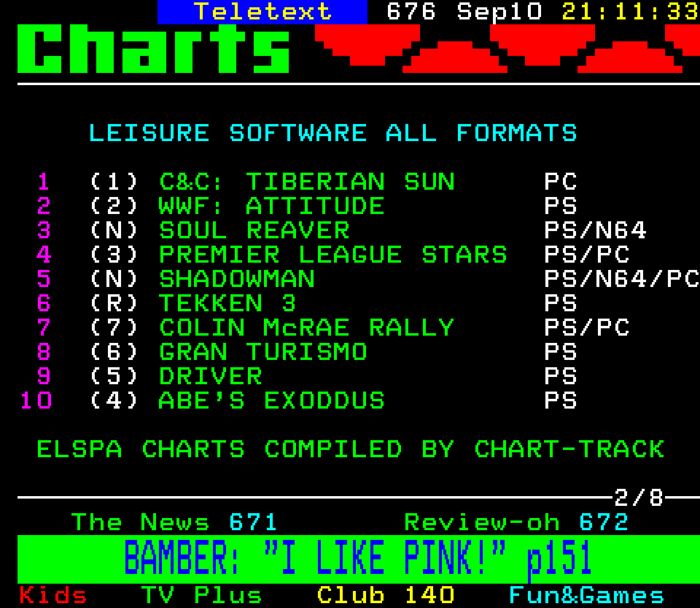700x608 pixels.
Task: Click the PS format for WWF: Attitude
Action: (x=560, y=206)
